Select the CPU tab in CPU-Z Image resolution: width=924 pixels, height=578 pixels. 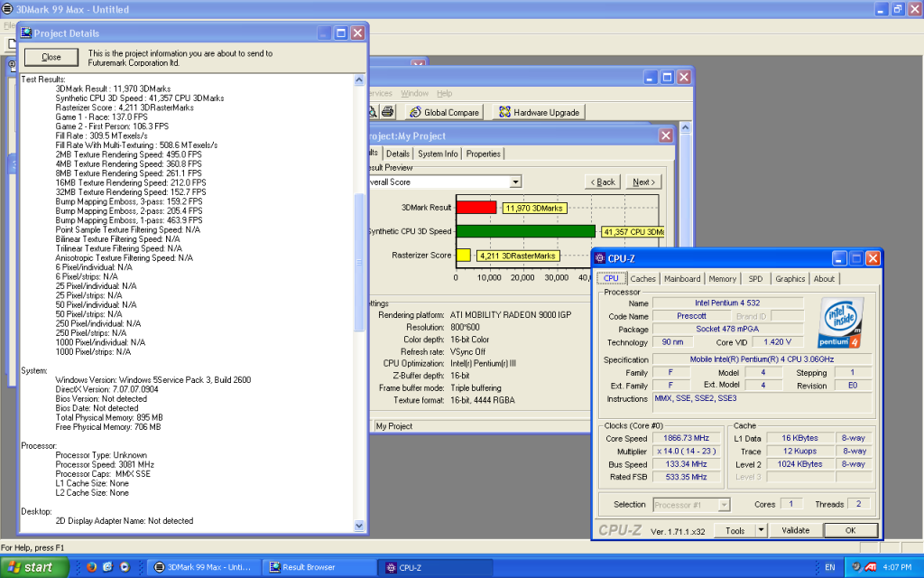[x=611, y=278]
